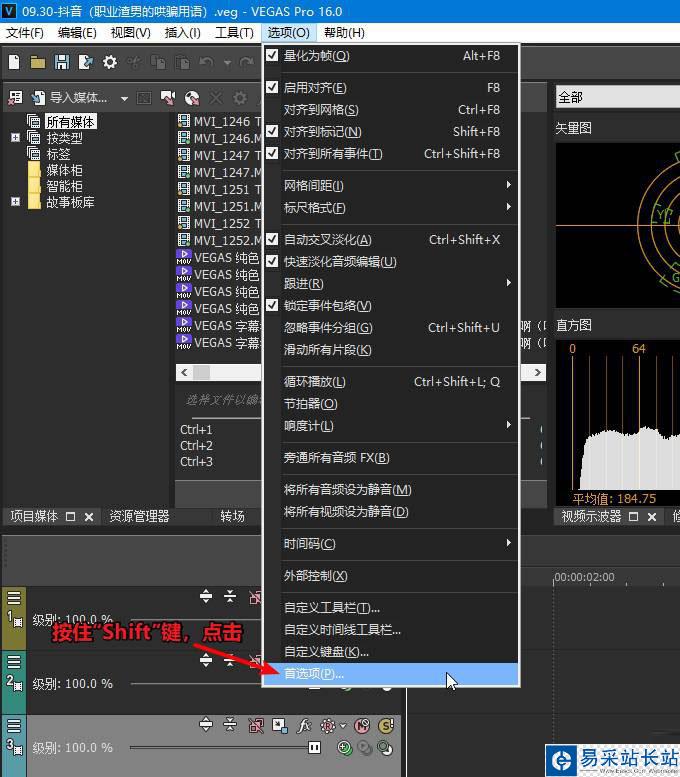Click track 2 maximize height icon
This screenshot has height=777, width=680.
pos(206,660)
